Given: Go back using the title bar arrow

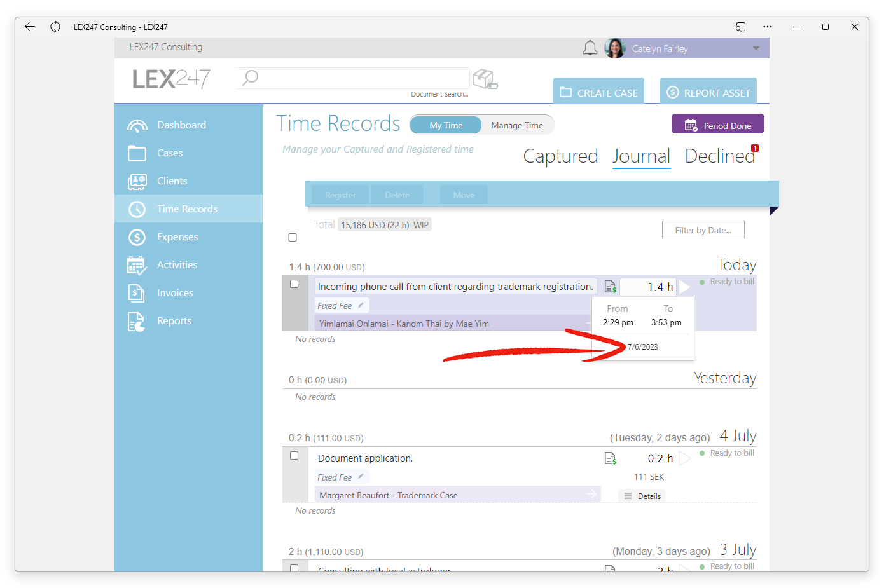Looking at the screenshot, I should click(30, 27).
